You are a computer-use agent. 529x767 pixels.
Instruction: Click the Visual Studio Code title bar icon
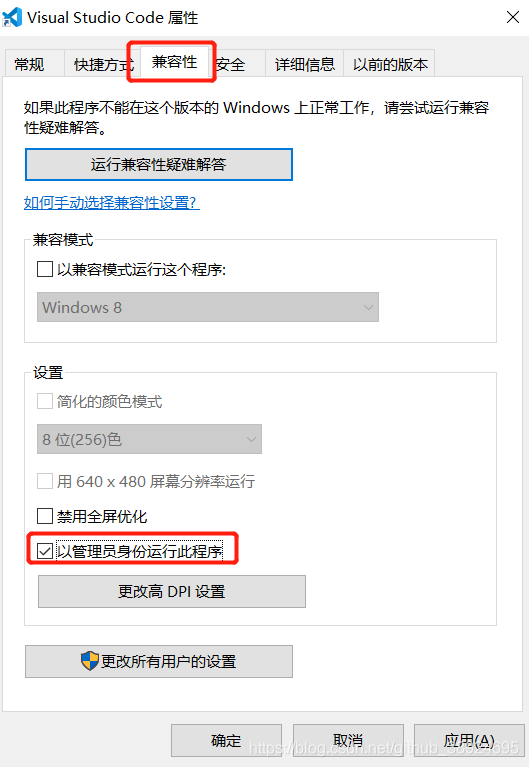pyautogui.click(x=12, y=18)
